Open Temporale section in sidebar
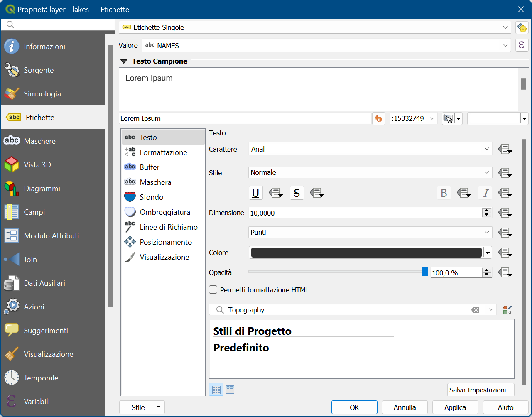 pos(53,378)
